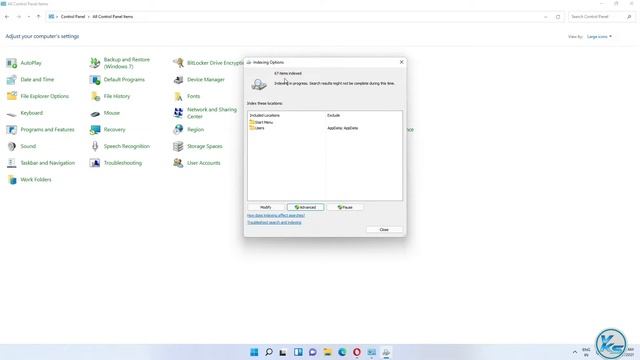Click the Back navigation arrow
640x360 pixels.
tap(7, 17)
